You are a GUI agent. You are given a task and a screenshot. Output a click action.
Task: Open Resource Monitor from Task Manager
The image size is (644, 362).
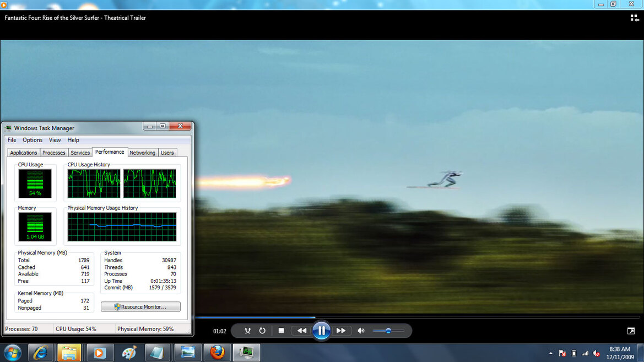[140, 307]
